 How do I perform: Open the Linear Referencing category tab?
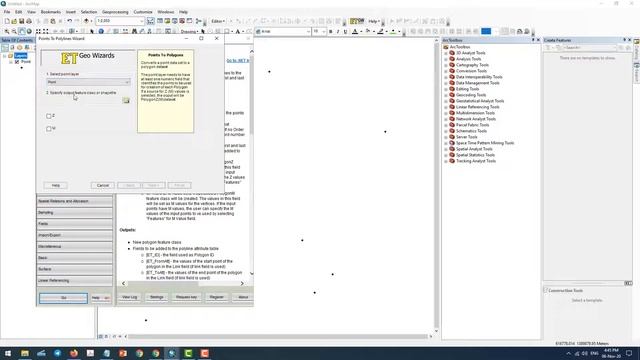(75, 281)
